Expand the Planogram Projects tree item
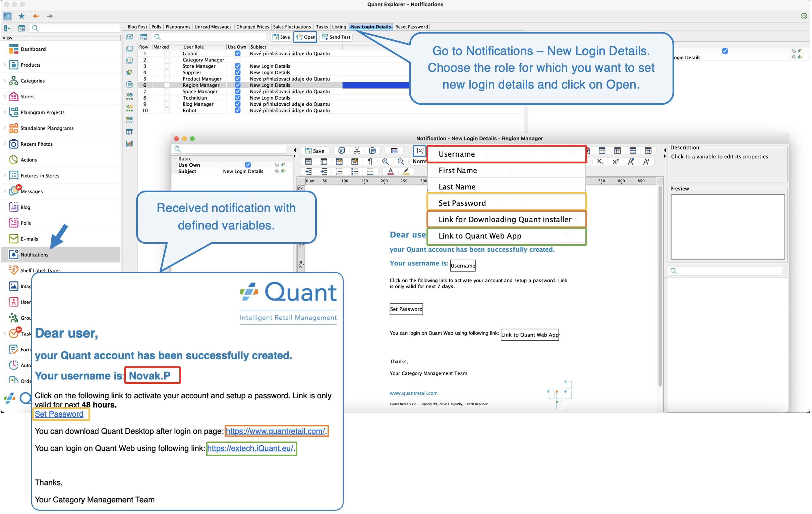This screenshot has width=812, height=514. [x=5, y=112]
